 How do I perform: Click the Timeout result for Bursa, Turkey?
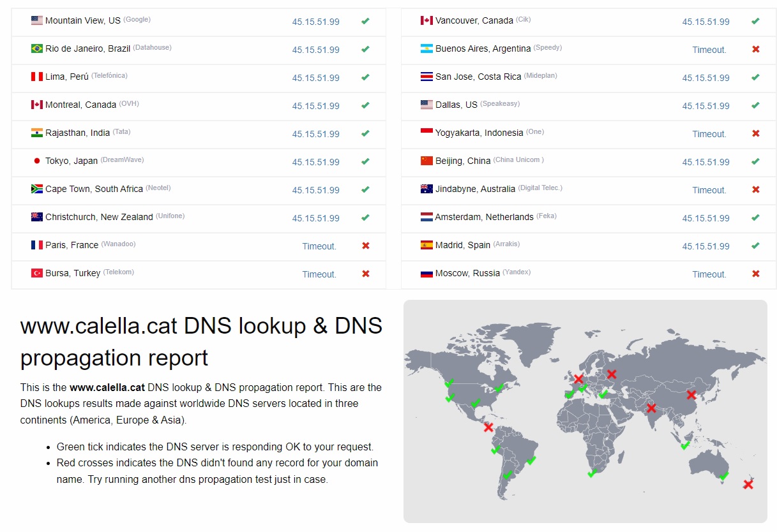coord(319,274)
